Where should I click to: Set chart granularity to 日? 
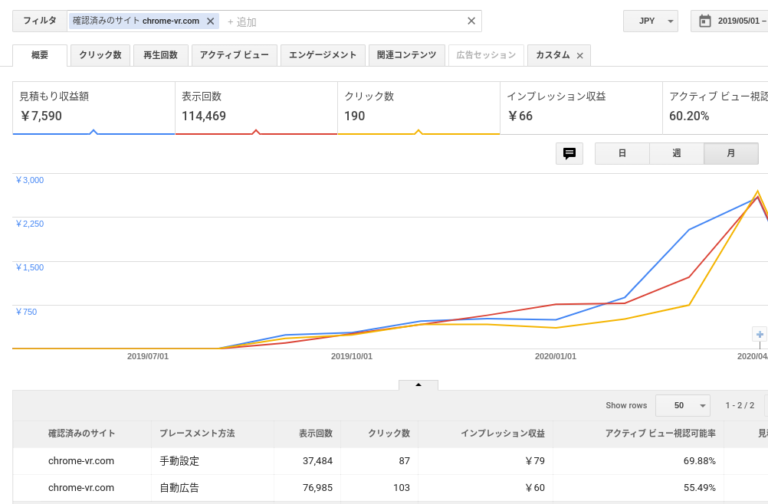[622, 153]
